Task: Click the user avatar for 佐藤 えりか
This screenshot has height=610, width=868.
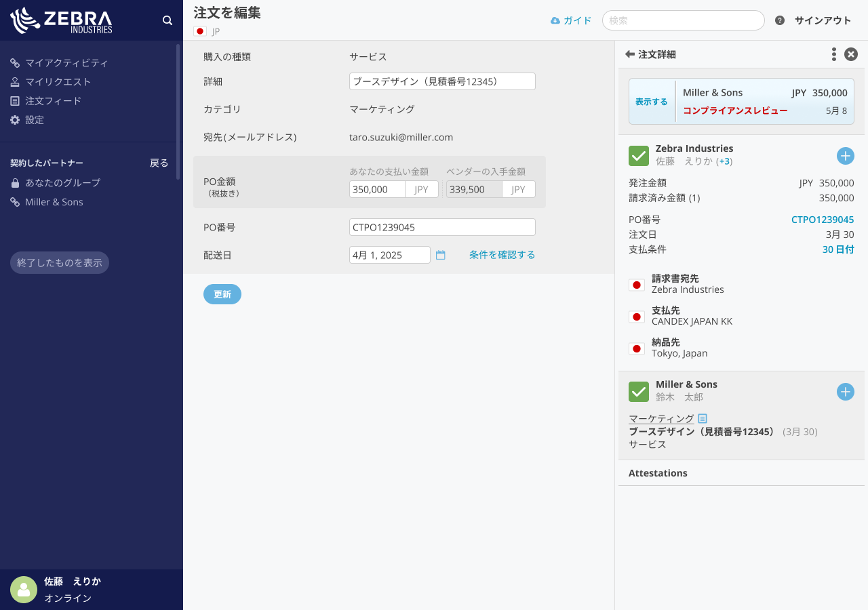Action: [24, 590]
